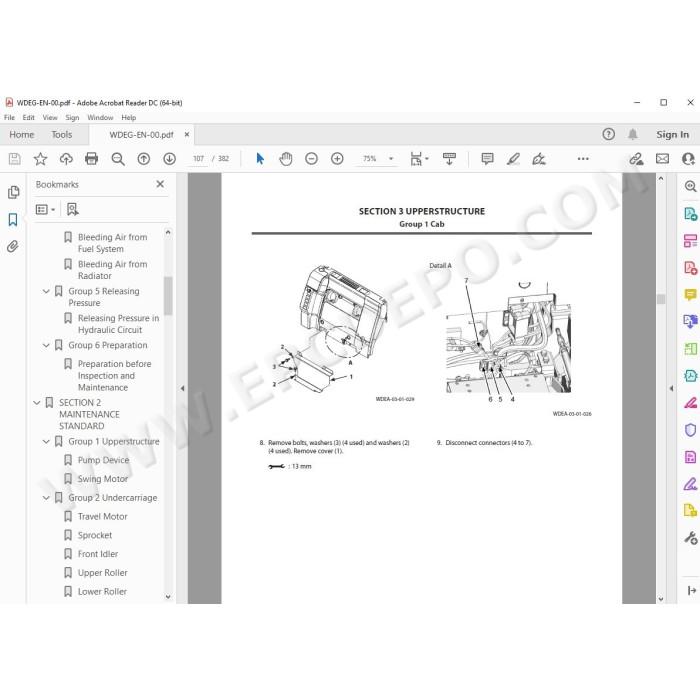
Task: Activate the Hand pan tool
Action: click(x=286, y=158)
